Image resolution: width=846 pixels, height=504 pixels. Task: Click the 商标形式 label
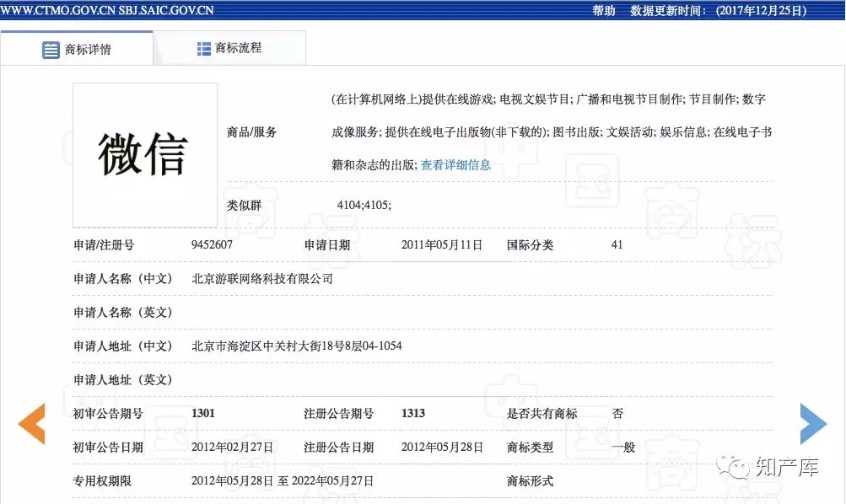[x=530, y=480]
